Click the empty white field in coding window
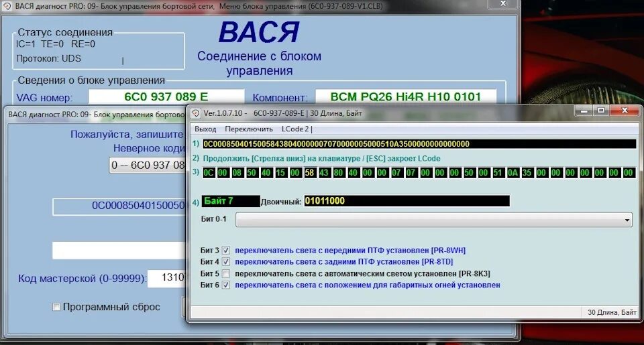The width and height of the screenshot is (644, 345). pyautogui.click(x=119, y=251)
